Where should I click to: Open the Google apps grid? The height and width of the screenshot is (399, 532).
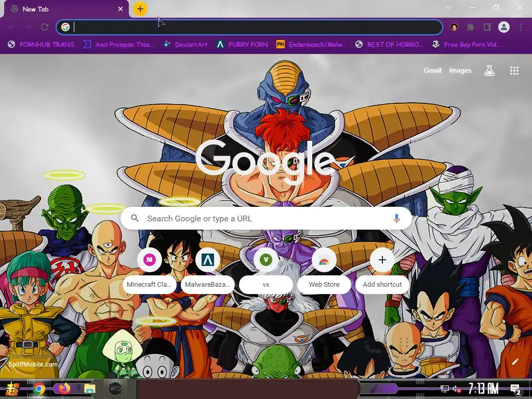pos(514,71)
